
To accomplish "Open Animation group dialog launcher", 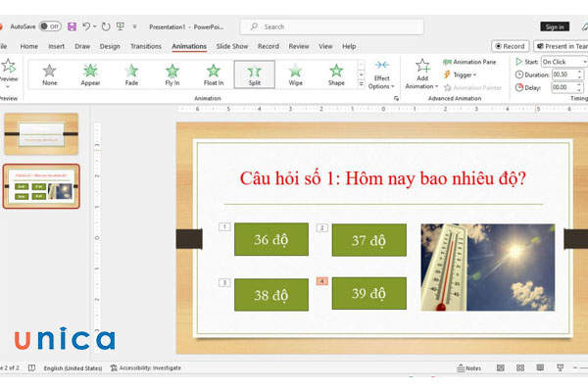I will point(396,98).
